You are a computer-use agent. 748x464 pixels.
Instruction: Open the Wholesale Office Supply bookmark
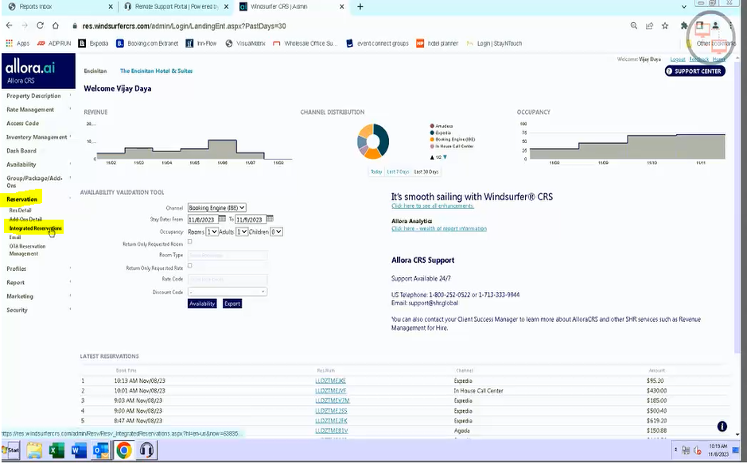pyautogui.click(x=305, y=43)
